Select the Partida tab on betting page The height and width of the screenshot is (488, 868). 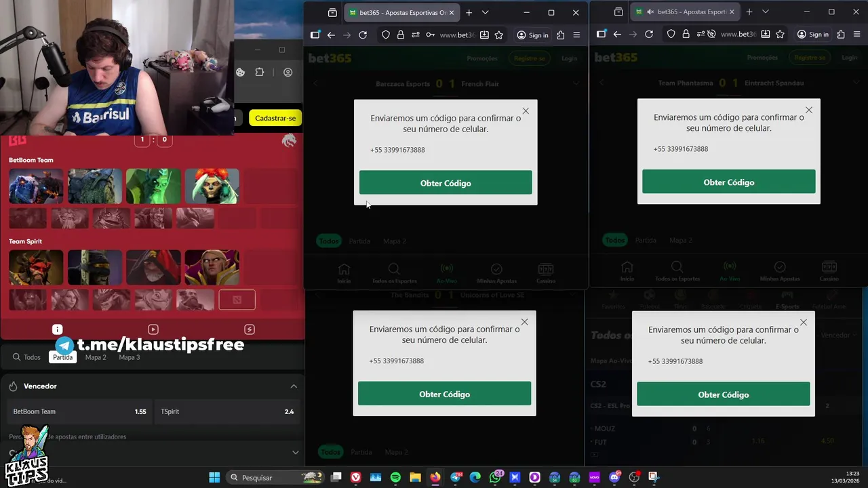(x=63, y=357)
